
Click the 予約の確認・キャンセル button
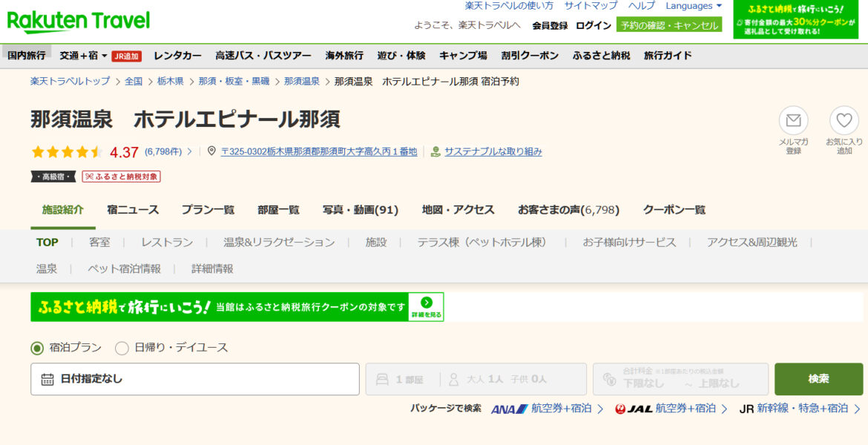(668, 25)
